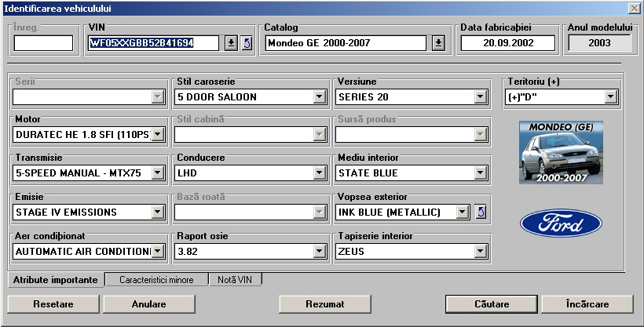This screenshot has width=644, height=327.
Task: Open the Notă VIN tab
Action: pos(236,280)
